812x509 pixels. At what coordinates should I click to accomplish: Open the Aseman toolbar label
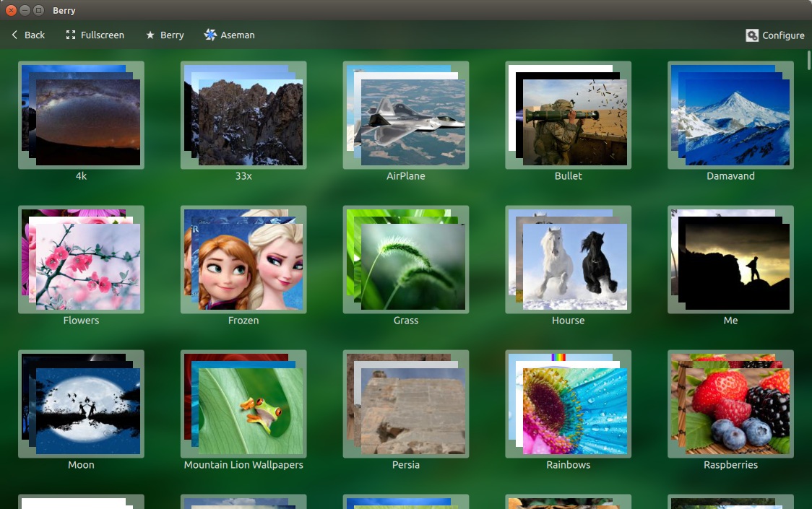(238, 35)
